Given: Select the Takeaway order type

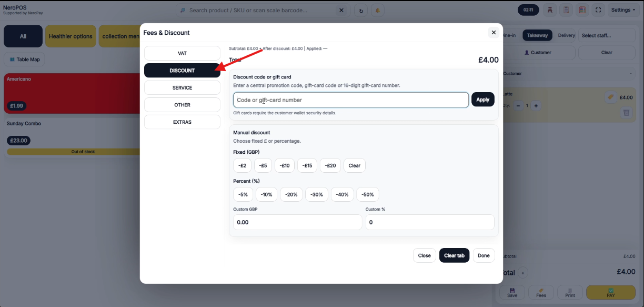Looking at the screenshot, I should point(537,35).
